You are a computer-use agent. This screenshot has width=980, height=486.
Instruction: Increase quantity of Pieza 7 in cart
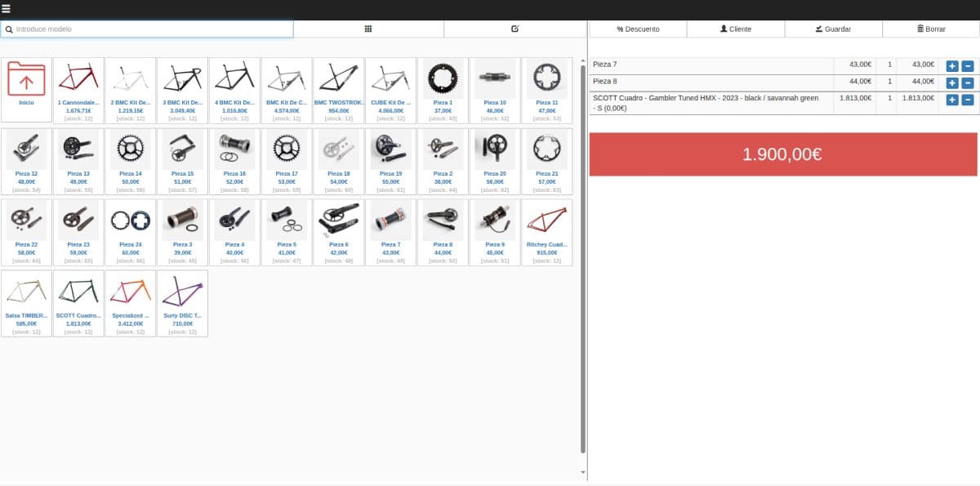tap(952, 66)
